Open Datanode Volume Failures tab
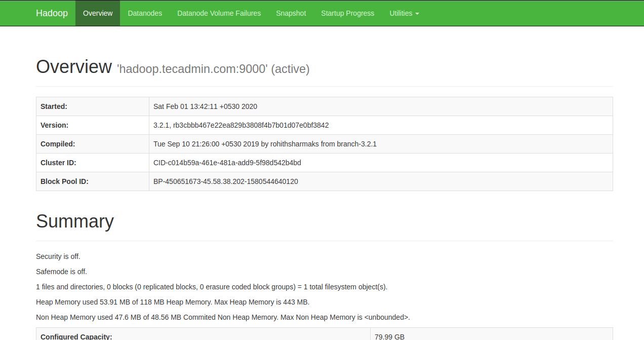Image resolution: width=644 pixels, height=340 pixels. tap(219, 13)
